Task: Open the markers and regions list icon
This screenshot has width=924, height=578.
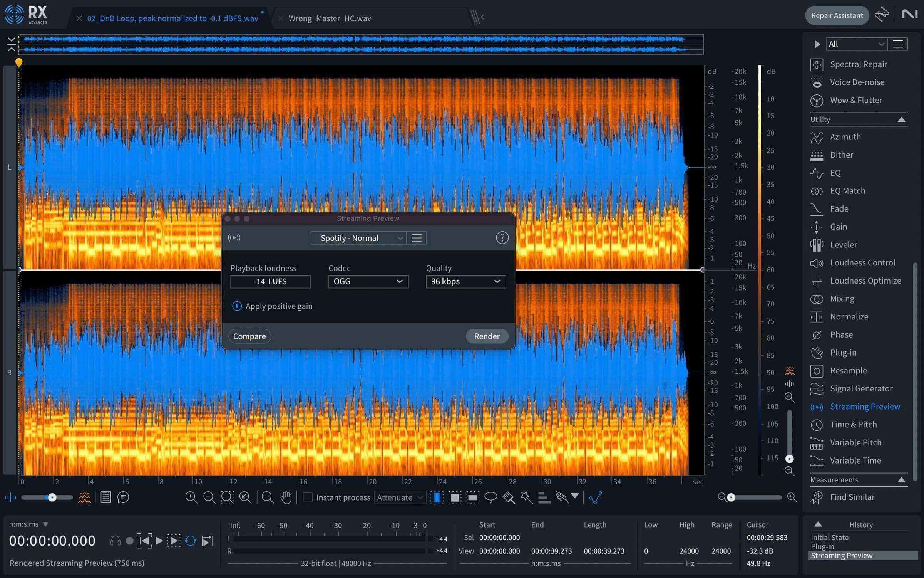Action: click(x=106, y=497)
